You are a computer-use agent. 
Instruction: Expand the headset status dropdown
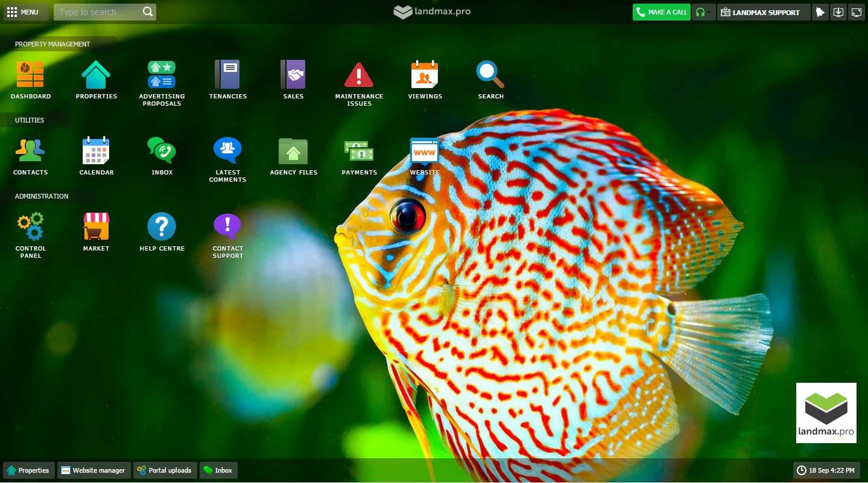(703, 12)
